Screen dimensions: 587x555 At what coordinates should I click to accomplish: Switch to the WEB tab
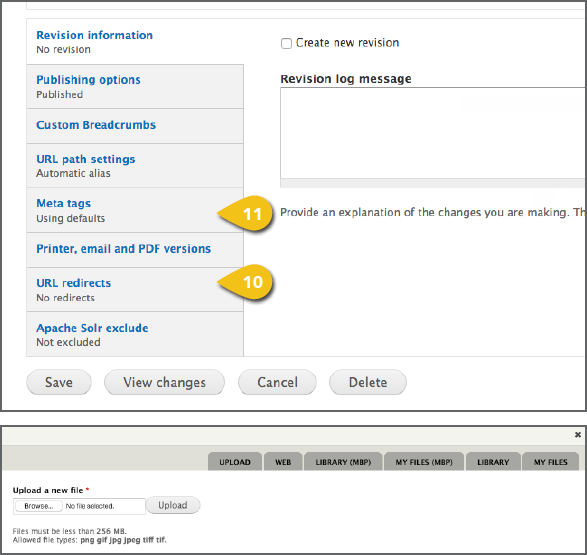coord(283,461)
